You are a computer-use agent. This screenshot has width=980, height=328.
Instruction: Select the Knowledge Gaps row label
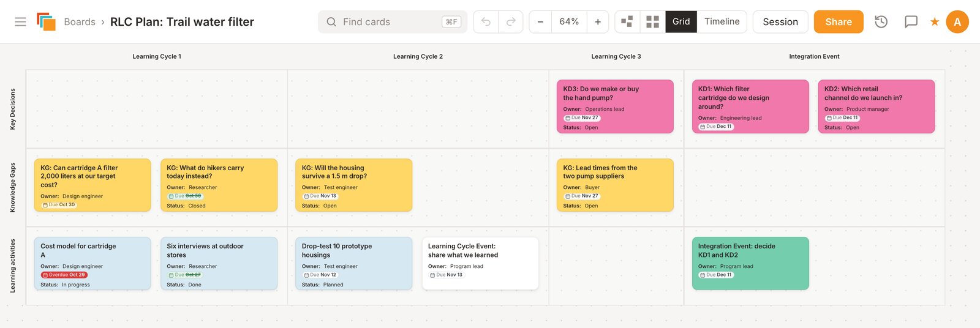click(x=12, y=188)
